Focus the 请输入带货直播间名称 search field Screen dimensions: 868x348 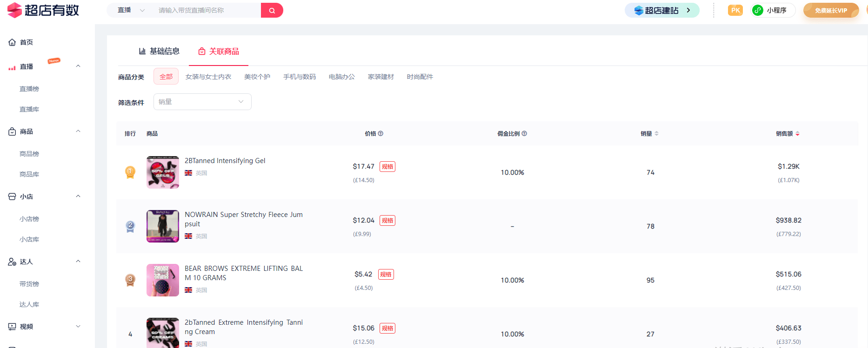tap(207, 10)
